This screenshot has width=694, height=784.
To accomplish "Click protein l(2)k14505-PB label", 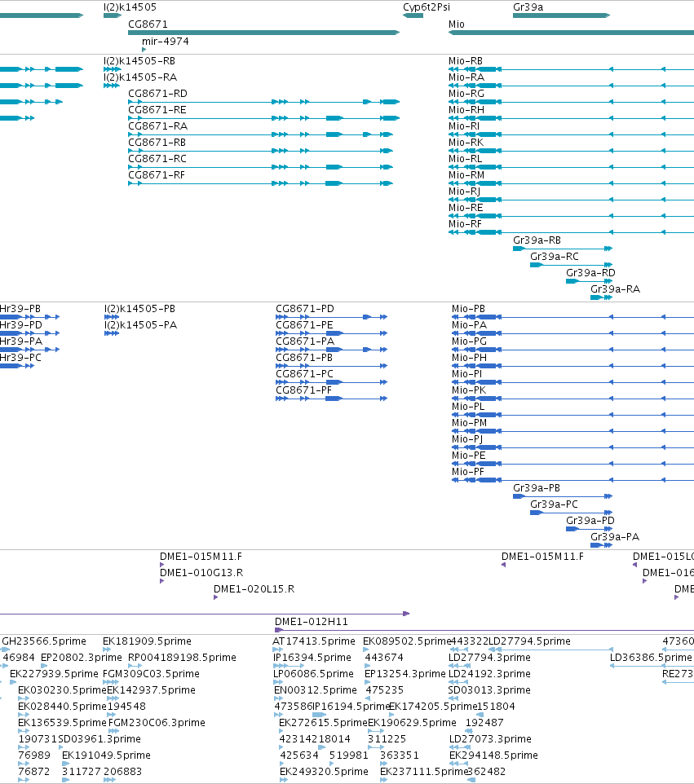I will point(139,309).
